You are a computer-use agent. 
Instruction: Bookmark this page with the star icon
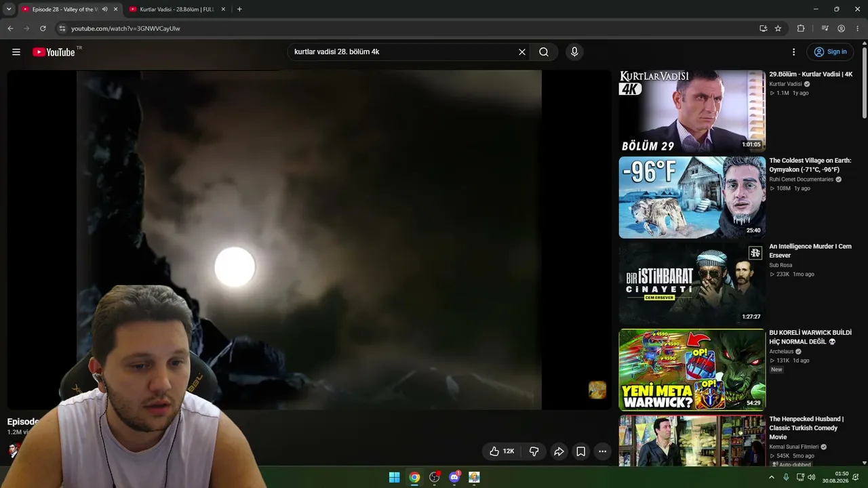tap(778, 28)
